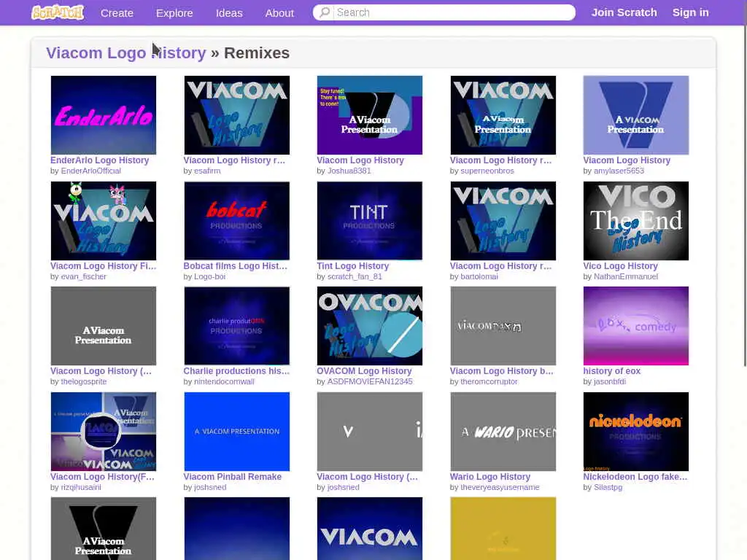This screenshot has height=560, width=747.
Task: Visit amylaser5653's profile
Action: click(619, 171)
